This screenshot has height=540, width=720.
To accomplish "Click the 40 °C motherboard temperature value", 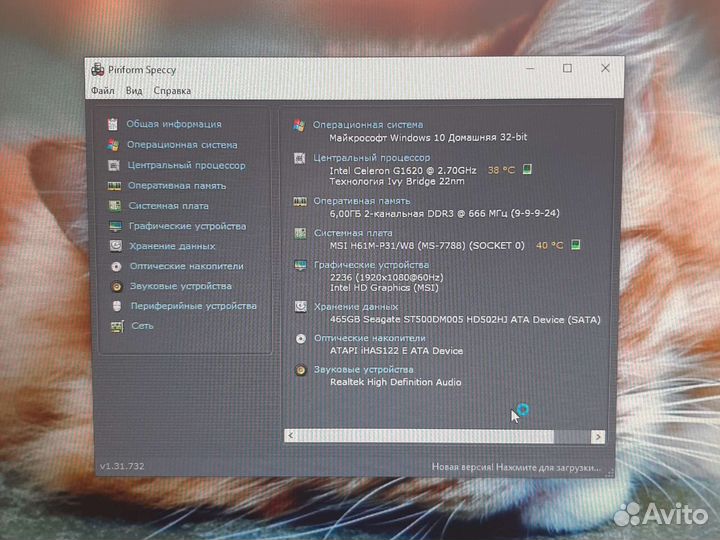I will pos(550,245).
